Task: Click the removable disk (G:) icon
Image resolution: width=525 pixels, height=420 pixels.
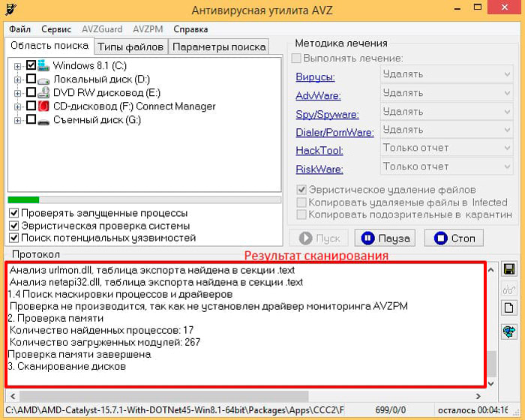Action: (x=43, y=120)
